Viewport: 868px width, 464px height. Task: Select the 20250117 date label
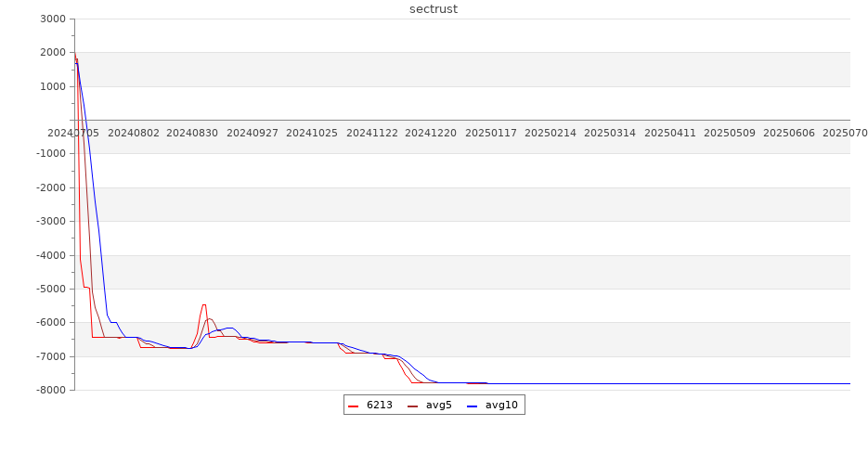click(x=491, y=134)
